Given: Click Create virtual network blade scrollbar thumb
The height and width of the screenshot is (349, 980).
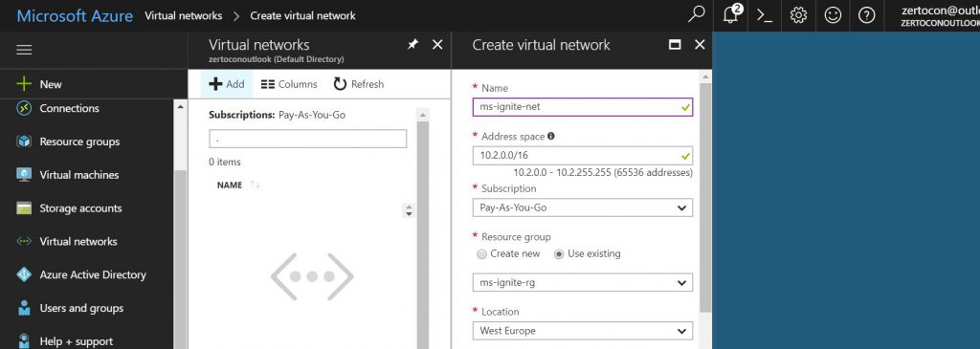Looking at the screenshot, I should click(x=705, y=197).
